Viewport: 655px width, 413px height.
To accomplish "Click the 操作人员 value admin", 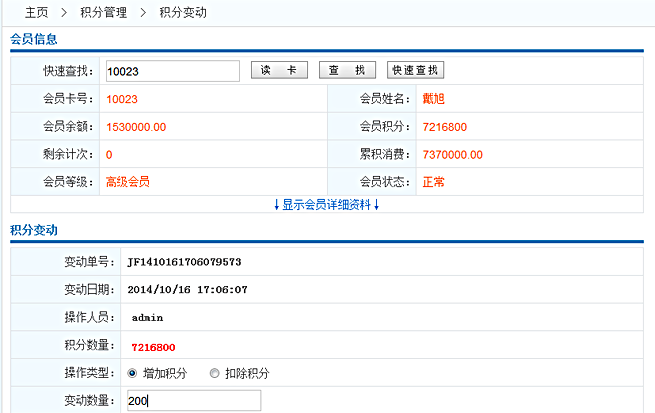I will (x=147, y=318).
